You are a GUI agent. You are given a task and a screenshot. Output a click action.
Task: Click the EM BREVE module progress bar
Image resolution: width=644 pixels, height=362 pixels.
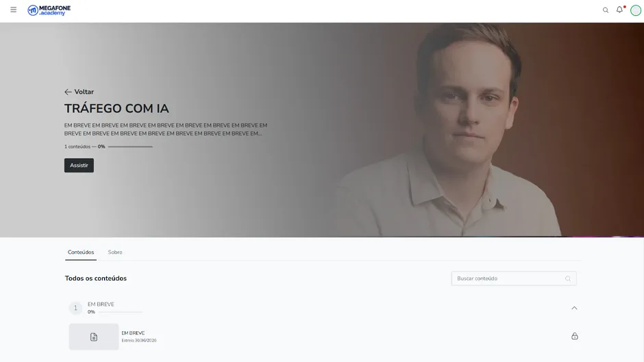pos(121,312)
